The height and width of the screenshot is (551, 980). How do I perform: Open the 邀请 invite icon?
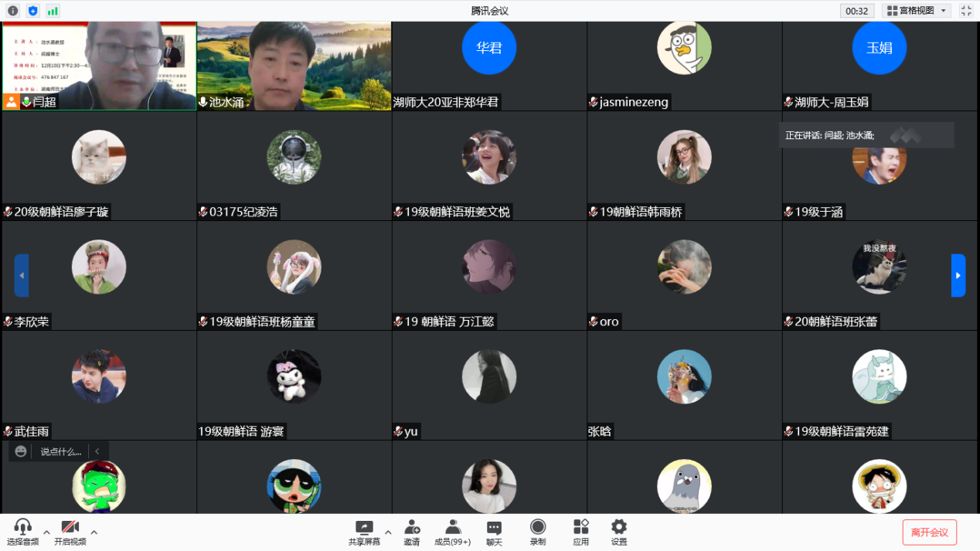pyautogui.click(x=411, y=532)
